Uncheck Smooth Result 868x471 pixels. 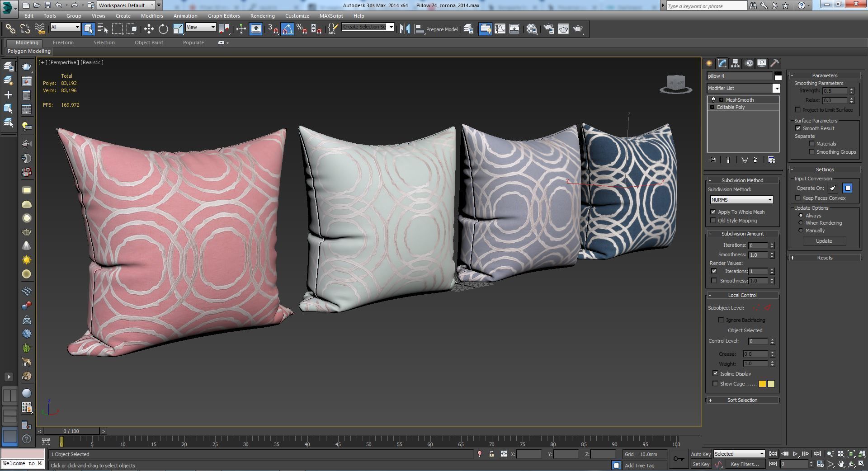click(798, 128)
